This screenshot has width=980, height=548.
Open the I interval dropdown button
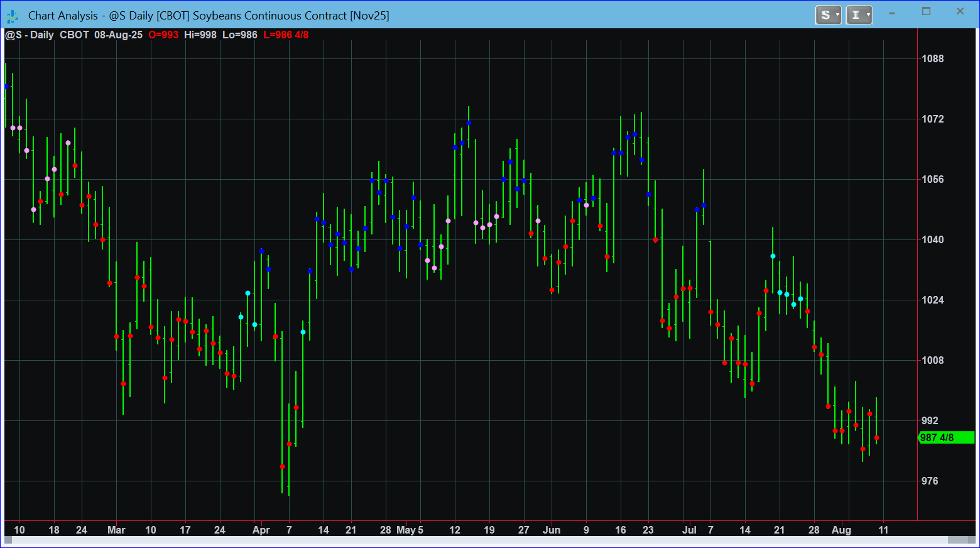(859, 15)
